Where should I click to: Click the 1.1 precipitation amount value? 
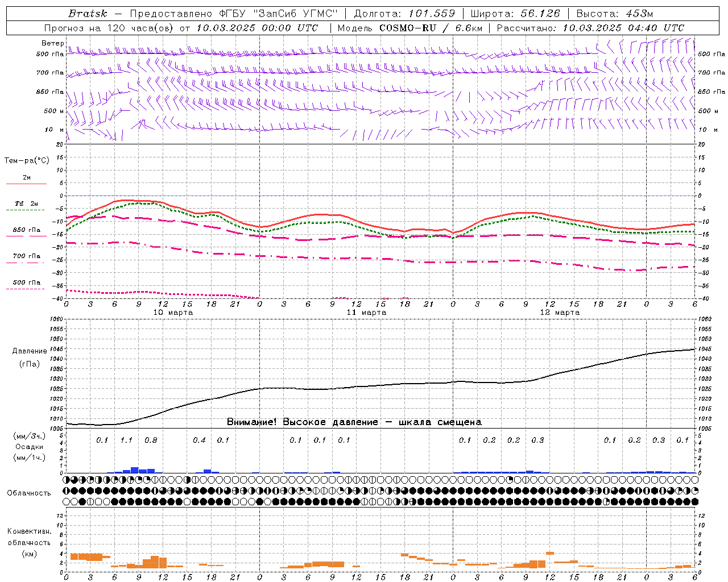point(126,440)
